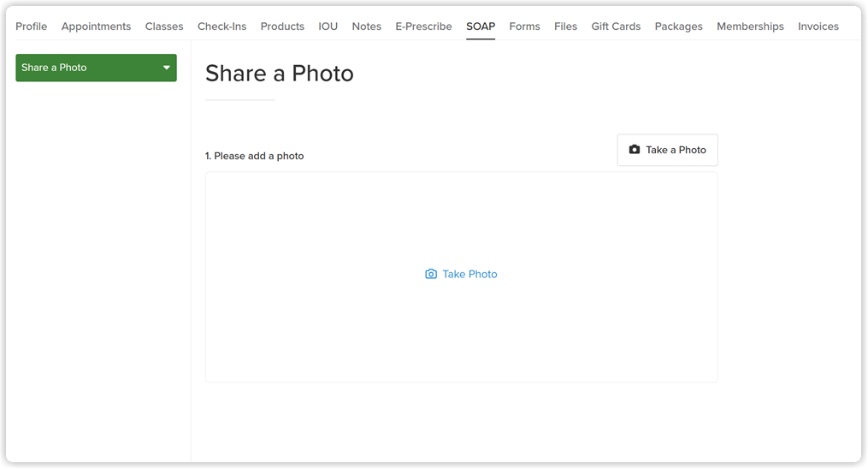This screenshot has width=868, height=469.
Task: Select the SOAP tab
Action: pyautogui.click(x=481, y=27)
